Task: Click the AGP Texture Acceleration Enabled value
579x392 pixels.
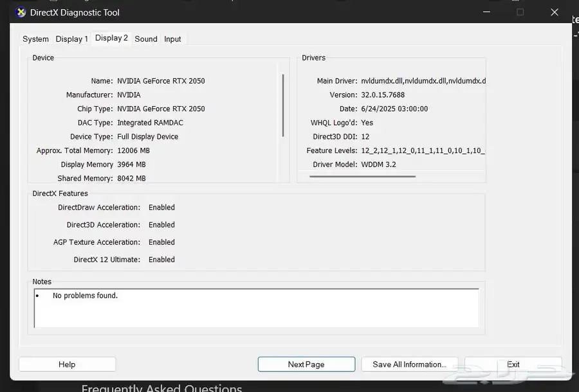Action: [x=161, y=242]
